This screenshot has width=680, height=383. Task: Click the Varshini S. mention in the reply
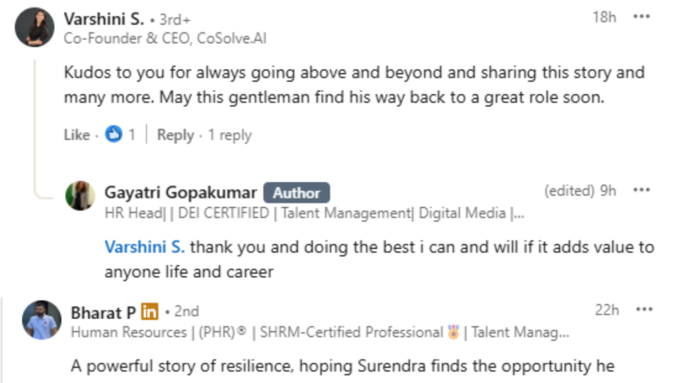pyautogui.click(x=144, y=247)
